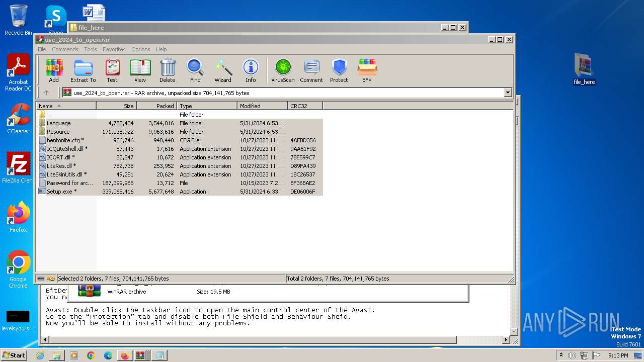Image resolution: width=644 pixels, height=362 pixels.
Task: Go up one folder level arrow
Action: point(46,93)
